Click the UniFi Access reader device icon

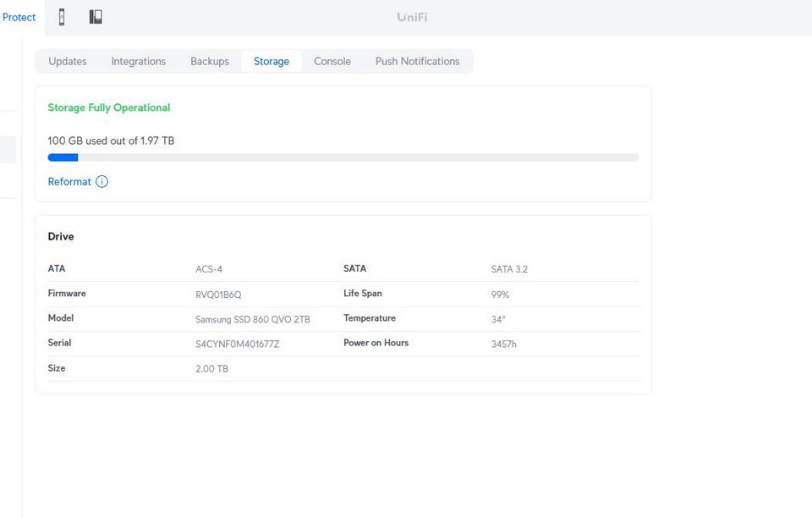pyautogui.click(x=62, y=17)
